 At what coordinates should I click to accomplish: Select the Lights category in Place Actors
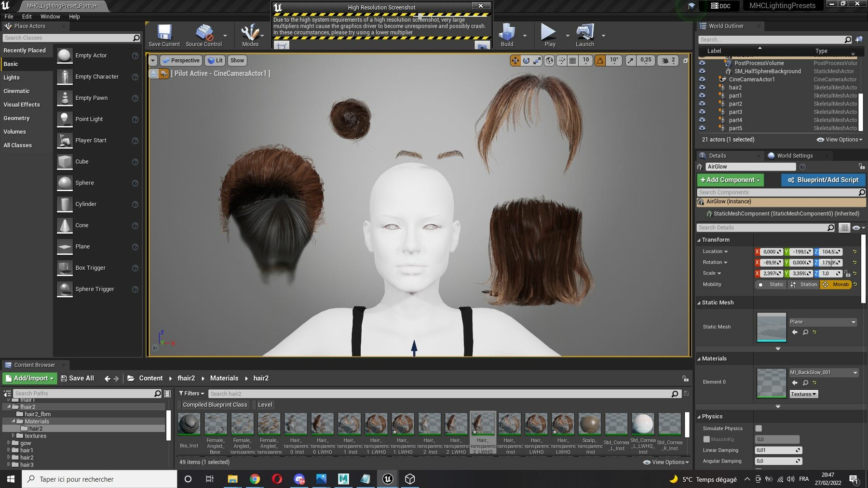click(x=12, y=78)
